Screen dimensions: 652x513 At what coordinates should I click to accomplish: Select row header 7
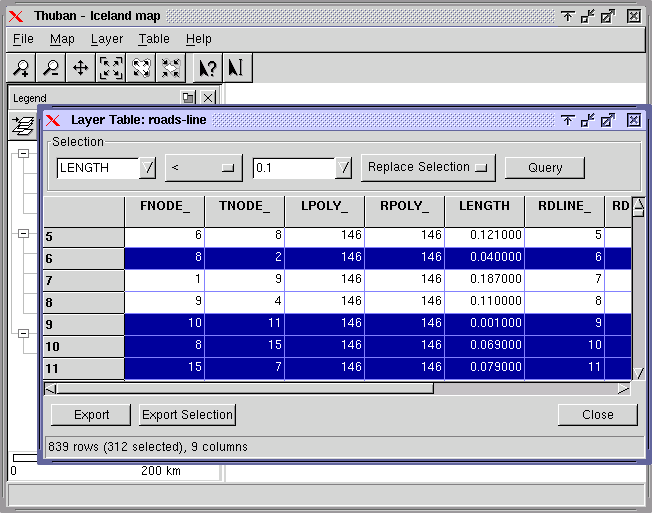point(84,281)
